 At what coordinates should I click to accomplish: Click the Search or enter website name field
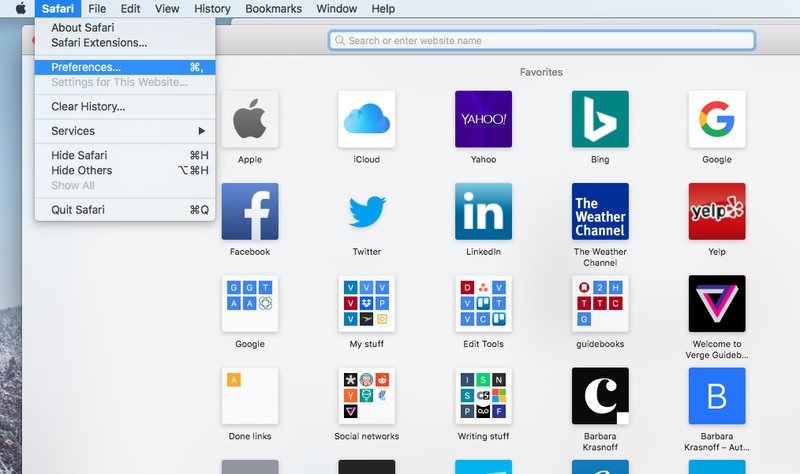[542, 40]
